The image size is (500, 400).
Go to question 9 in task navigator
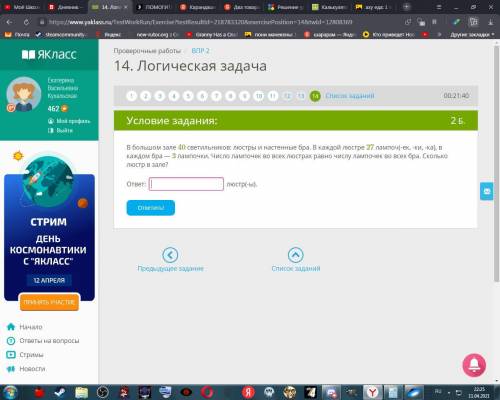244,96
